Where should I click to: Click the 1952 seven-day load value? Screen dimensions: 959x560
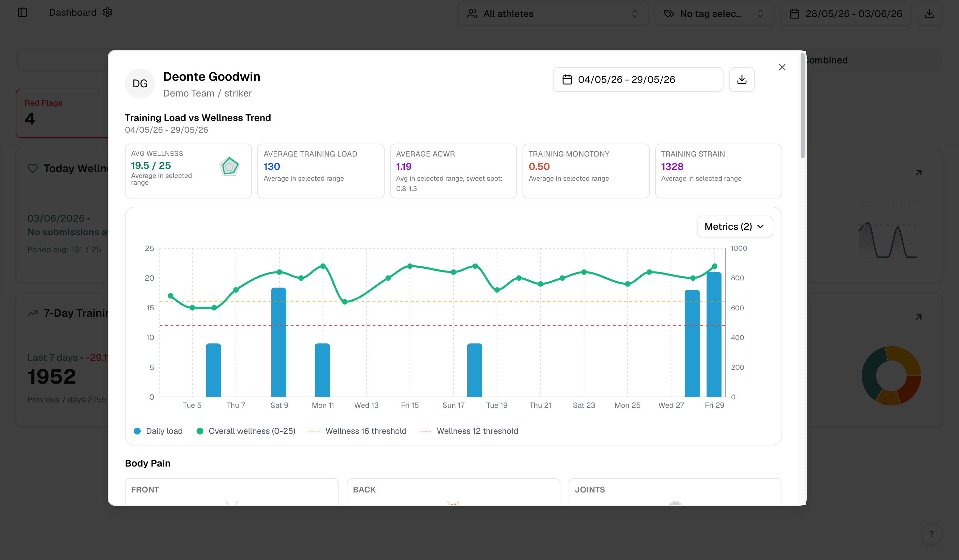(x=52, y=377)
